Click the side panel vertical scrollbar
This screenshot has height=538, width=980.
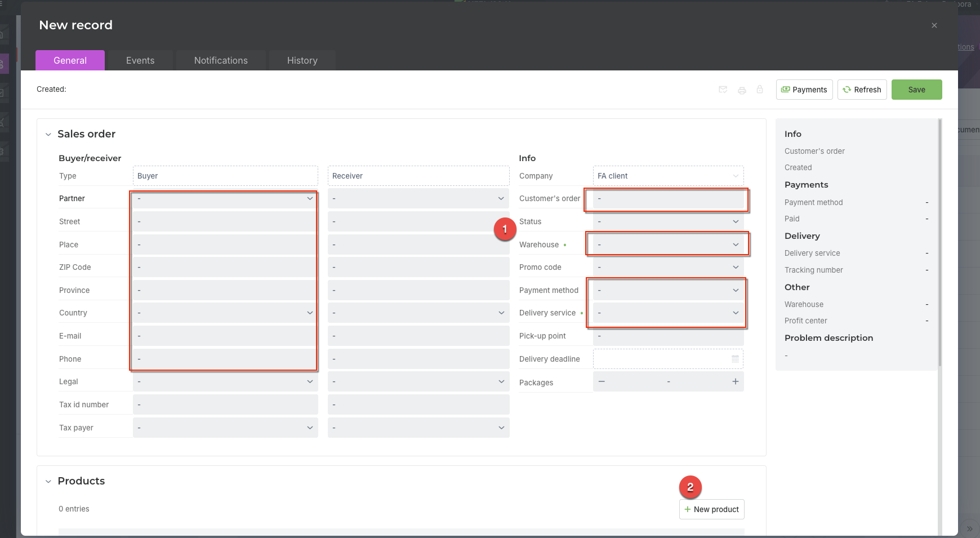point(939,242)
